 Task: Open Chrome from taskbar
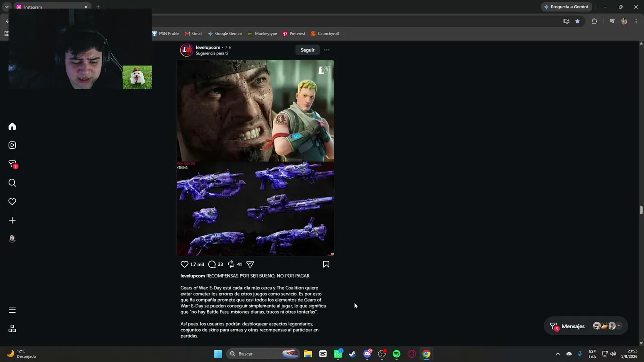426,354
